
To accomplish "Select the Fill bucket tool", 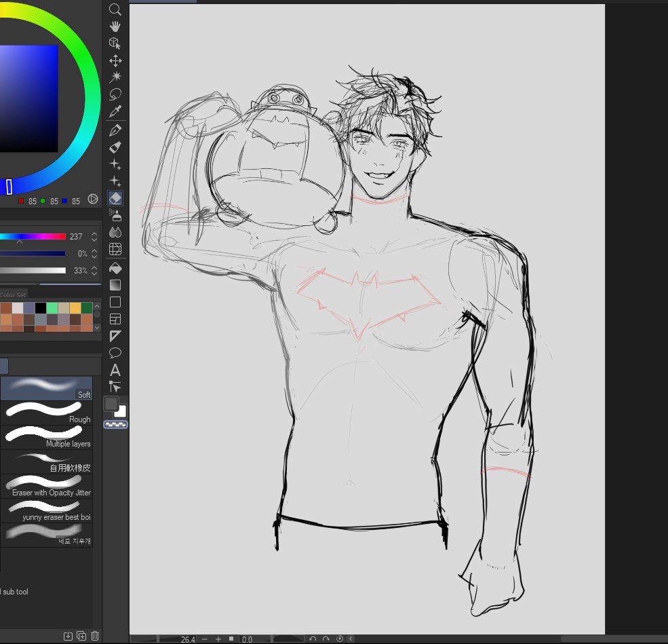I will 115,268.
